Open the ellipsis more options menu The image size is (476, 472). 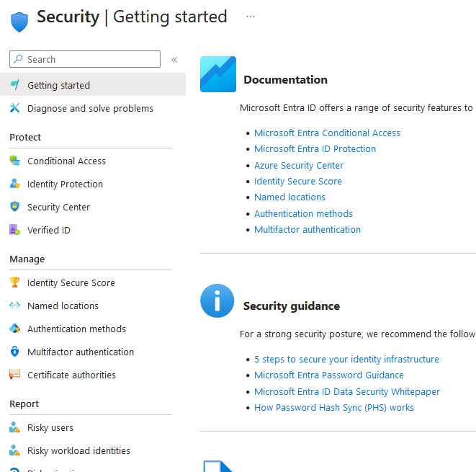point(251,17)
